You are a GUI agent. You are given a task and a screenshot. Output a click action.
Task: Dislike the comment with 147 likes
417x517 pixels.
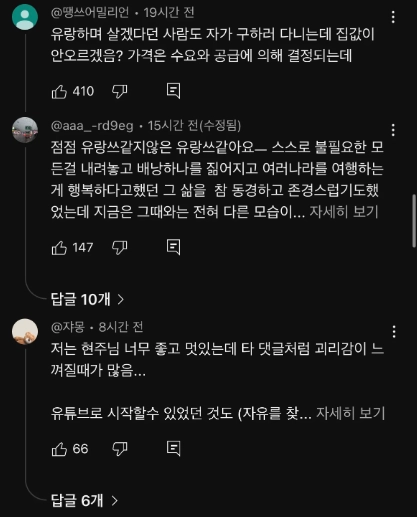click(120, 248)
